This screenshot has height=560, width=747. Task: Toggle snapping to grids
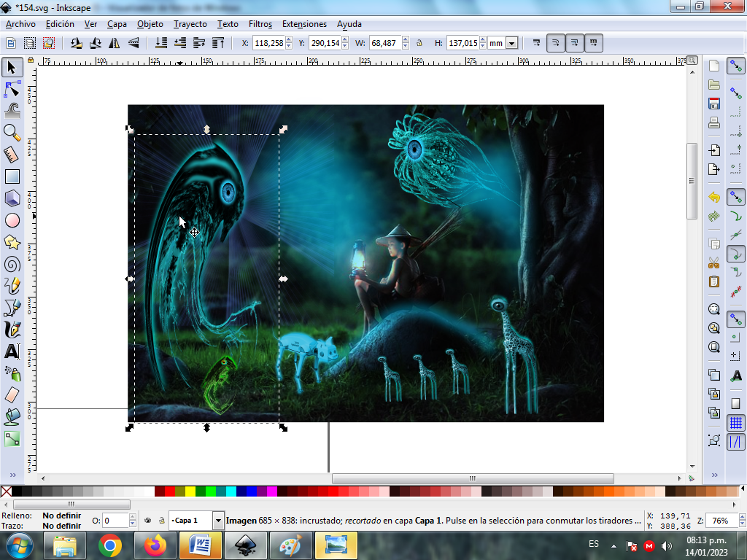(736, 423)
